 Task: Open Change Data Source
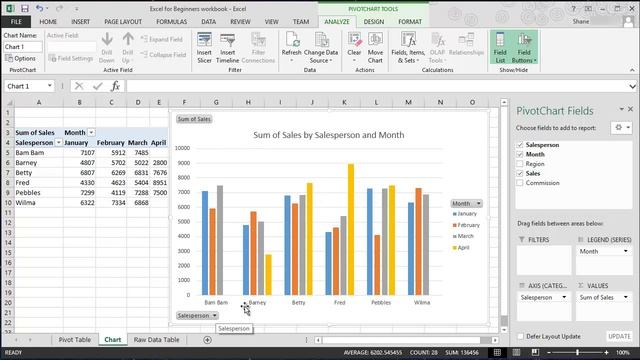(x=321, y=48)
